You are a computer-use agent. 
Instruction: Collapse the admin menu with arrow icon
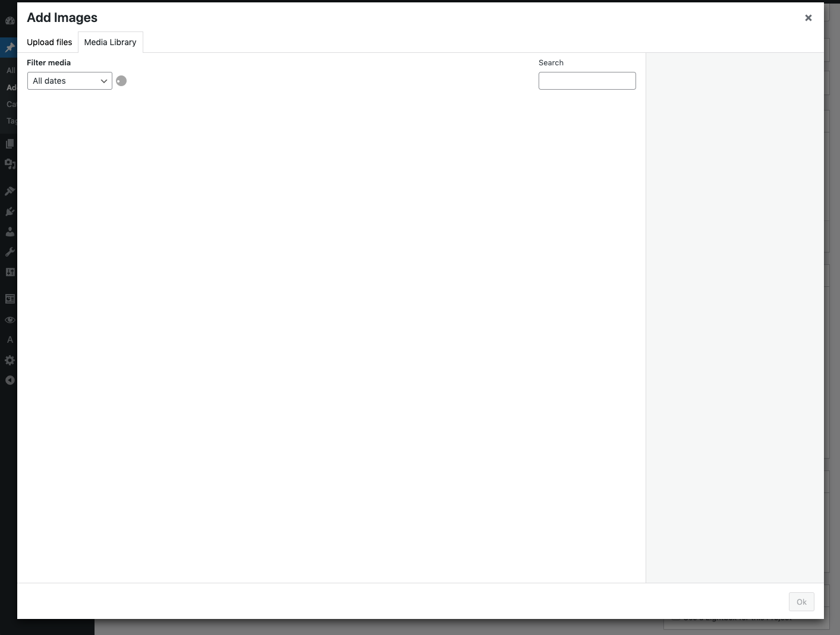tap(10, 380)
